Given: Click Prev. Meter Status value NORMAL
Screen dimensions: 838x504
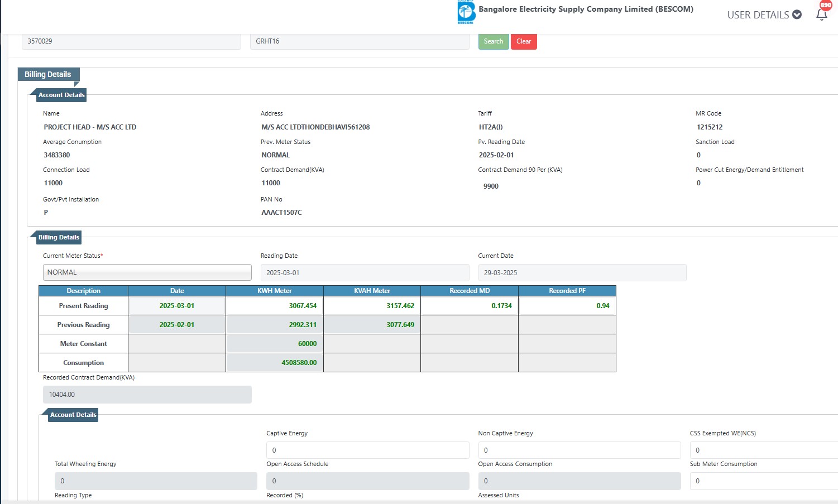Looking at the screenshot, I should (275, 155).
